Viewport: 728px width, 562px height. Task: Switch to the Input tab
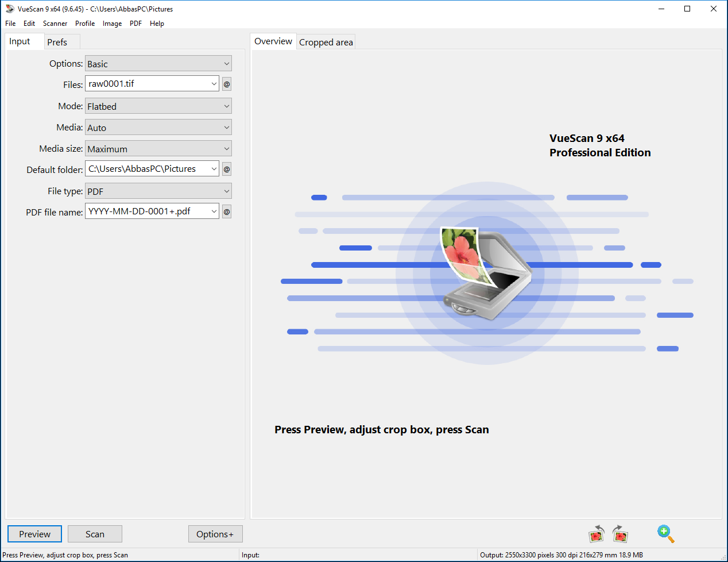(x=24, y=41)
